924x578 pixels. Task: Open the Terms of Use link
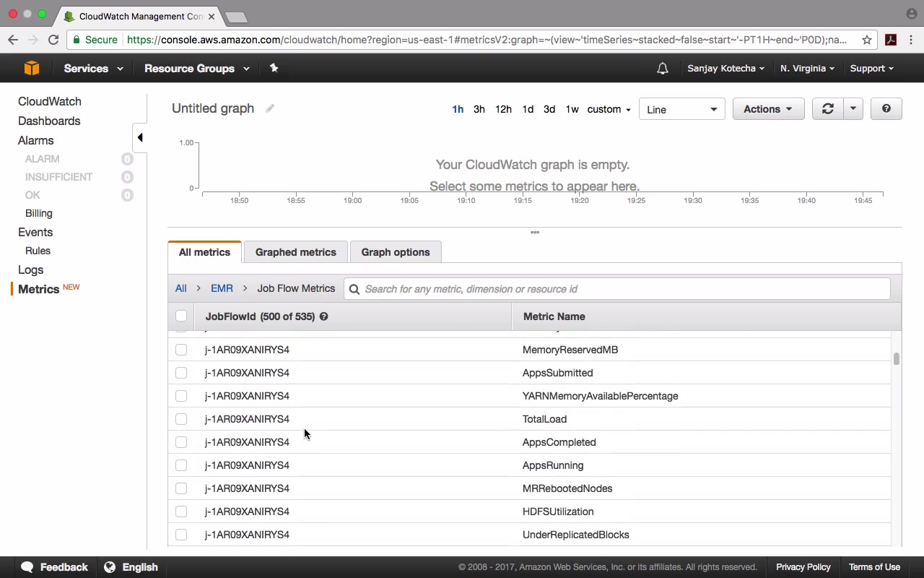[874, 567]
